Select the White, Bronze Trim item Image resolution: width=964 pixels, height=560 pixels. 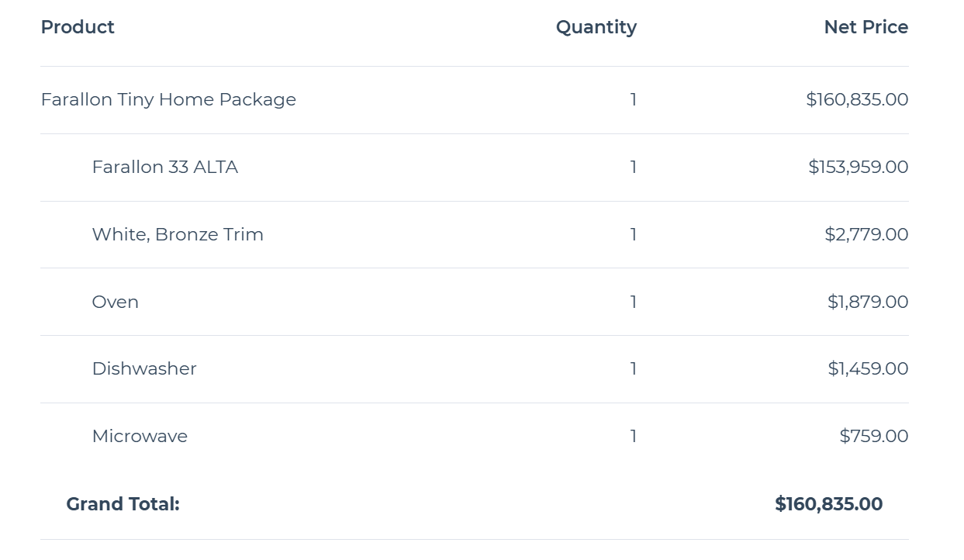click(x=178, y=234)
